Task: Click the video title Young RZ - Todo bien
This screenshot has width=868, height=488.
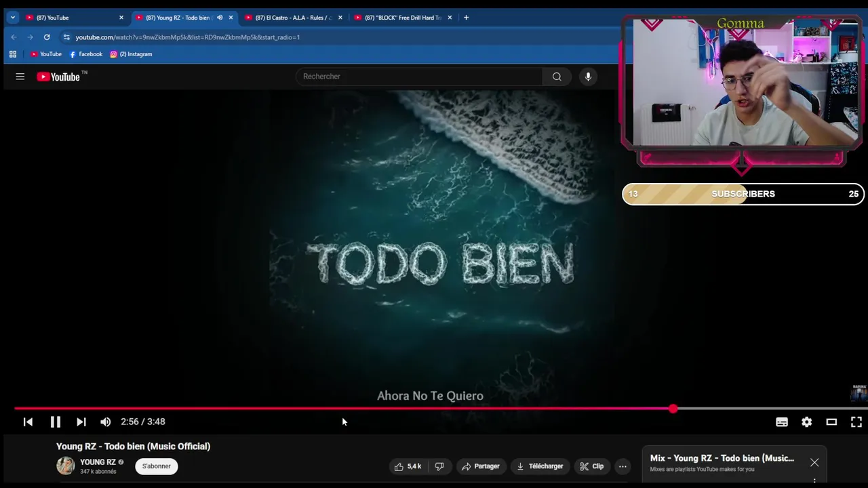Action: point(133,447)
